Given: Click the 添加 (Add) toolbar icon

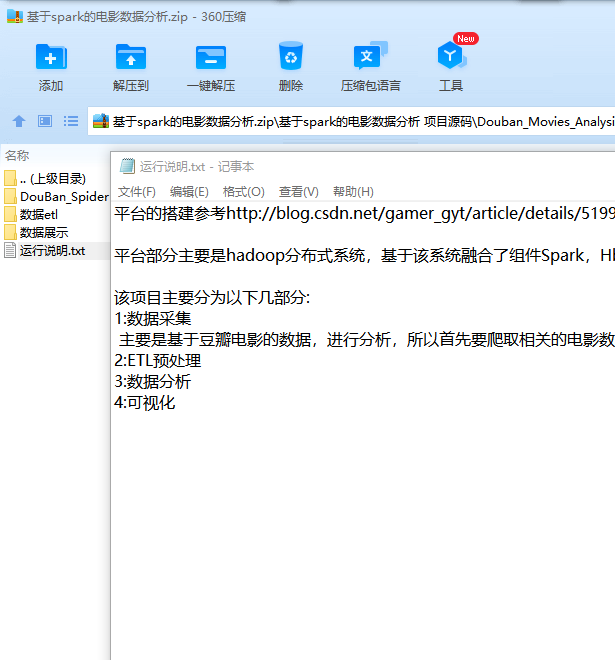Looking at the screenshot, I should click(x=51, y=56).
